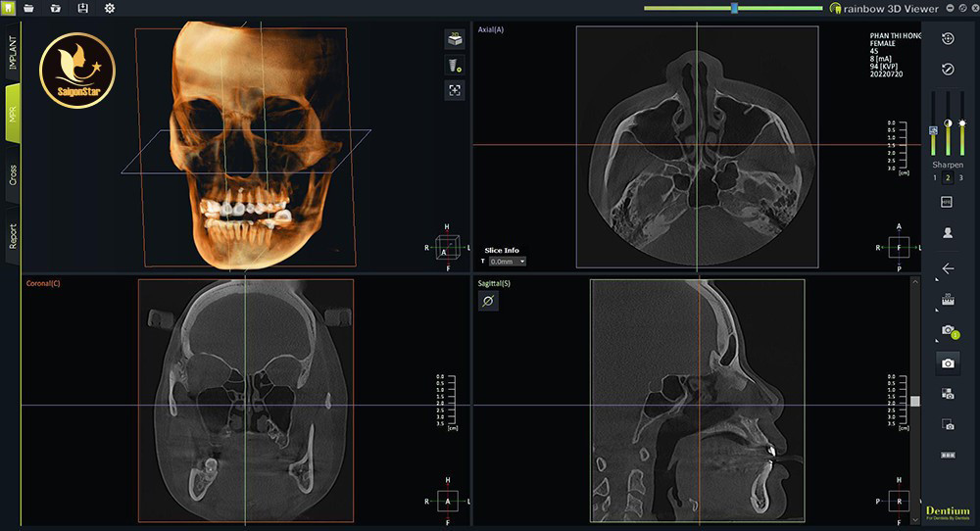Click the 3D volume rendering mode icon

(x=454, y=39)
